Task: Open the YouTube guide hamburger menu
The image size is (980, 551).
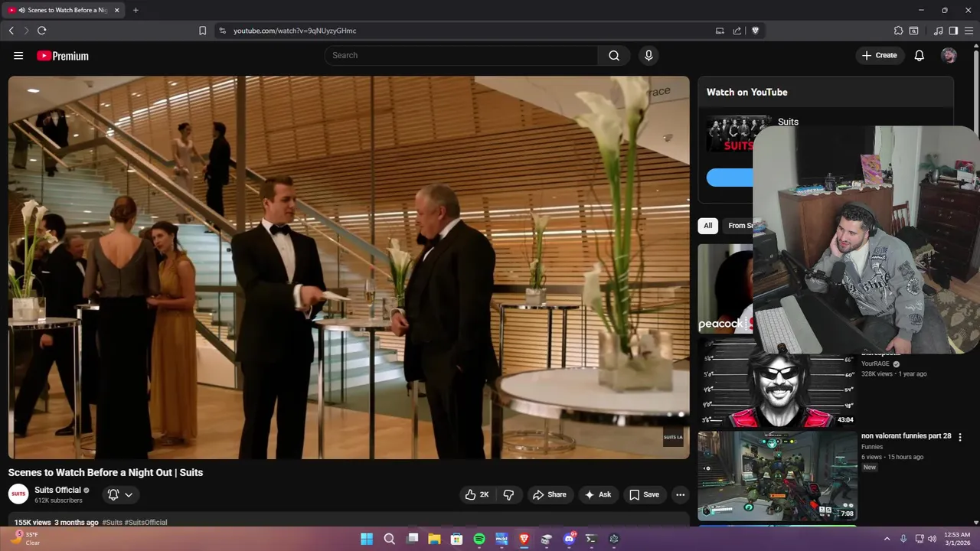Action: point(18,56)
